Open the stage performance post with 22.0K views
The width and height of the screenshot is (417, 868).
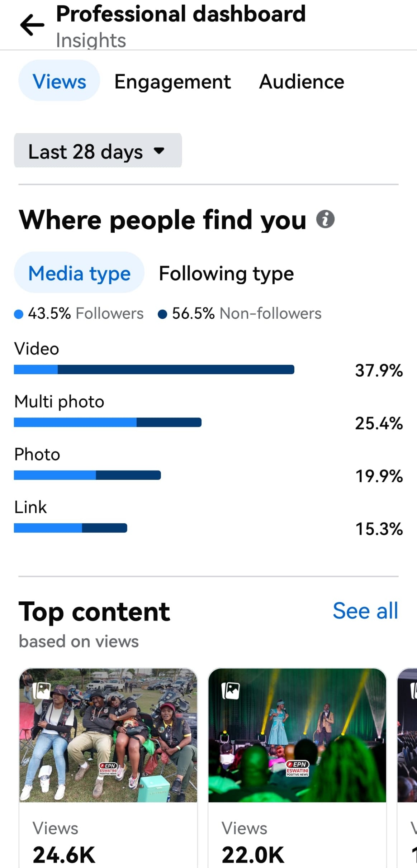[x=297, y=768]
